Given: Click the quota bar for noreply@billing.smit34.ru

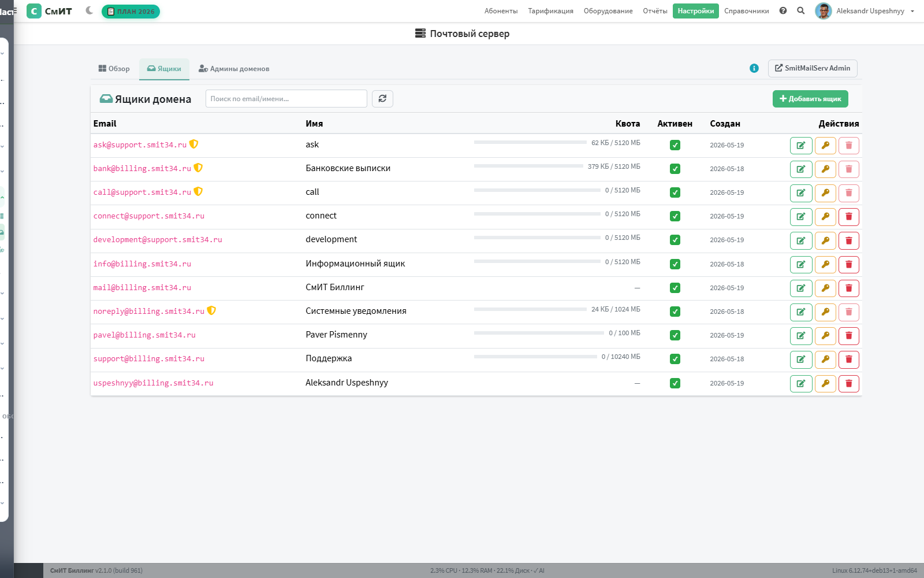Looking at the screenshot, I should point(530,309).
